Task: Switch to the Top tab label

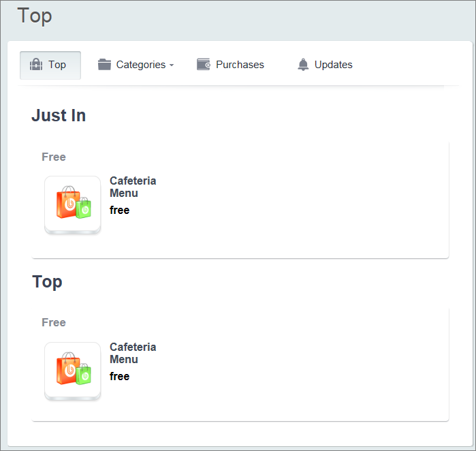Action: click(x=57, y=65)
